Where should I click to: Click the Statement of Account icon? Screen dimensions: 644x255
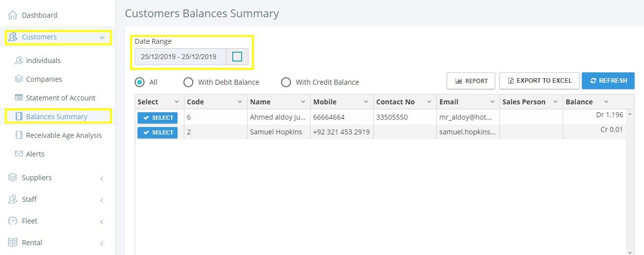(19, 98)
